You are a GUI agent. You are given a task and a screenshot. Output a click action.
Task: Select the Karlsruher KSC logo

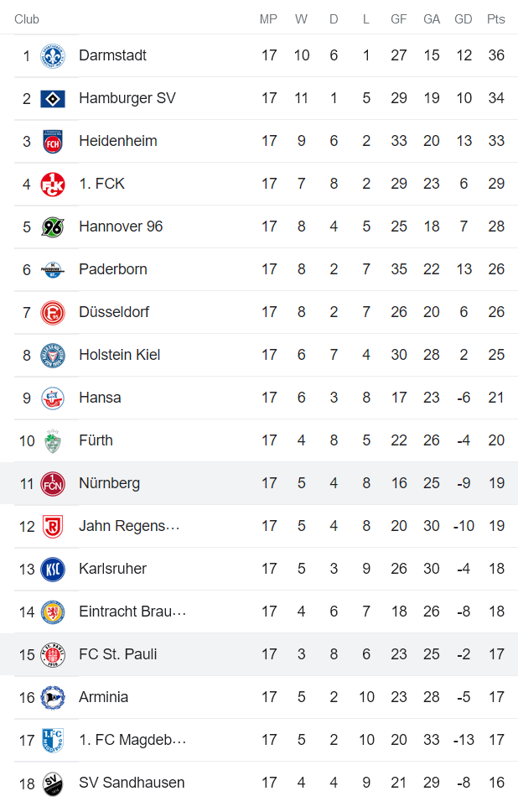52,569
